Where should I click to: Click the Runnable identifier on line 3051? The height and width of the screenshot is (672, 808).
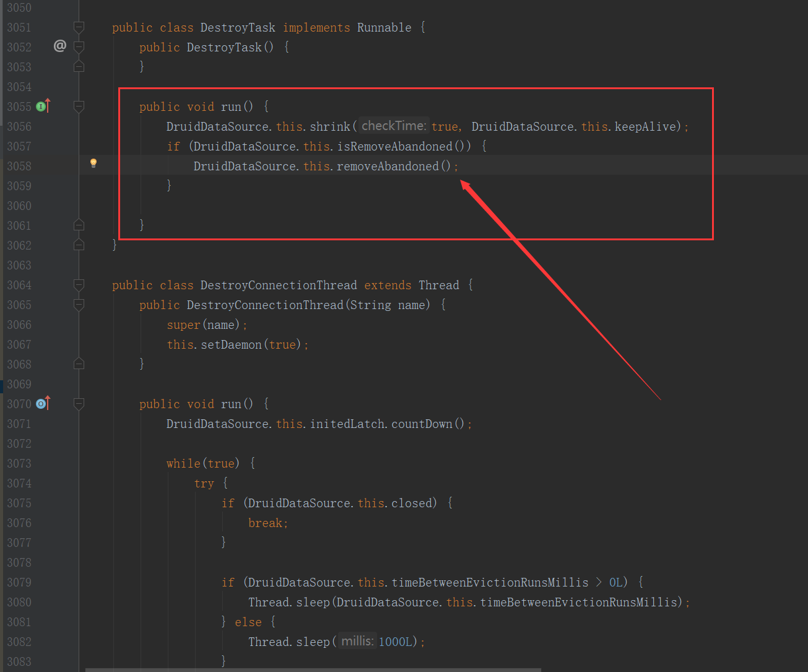click(384, 27)
